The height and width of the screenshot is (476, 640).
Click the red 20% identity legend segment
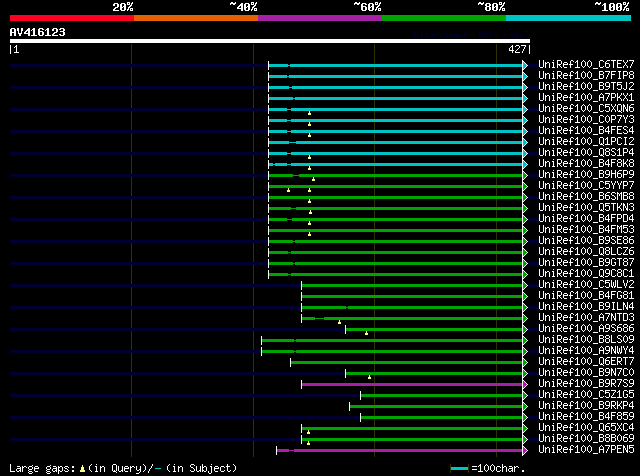click(x=72, y=18)
